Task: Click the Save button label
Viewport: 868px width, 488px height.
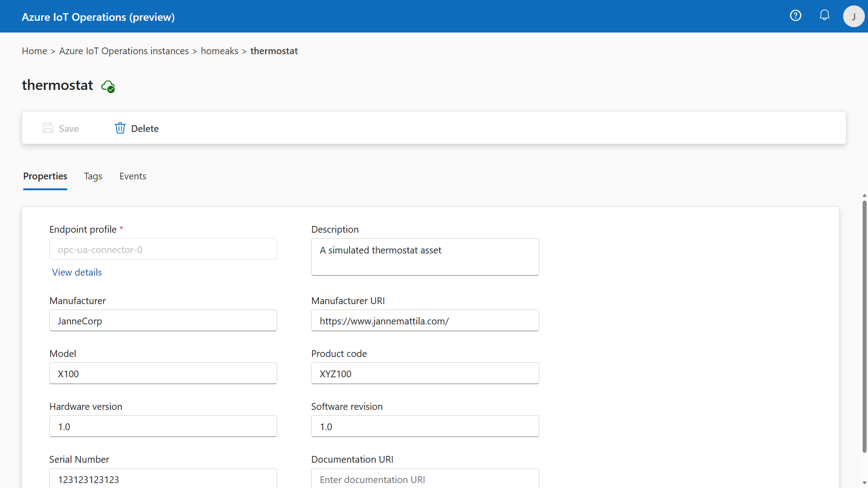Action: [x=69, y=129]
